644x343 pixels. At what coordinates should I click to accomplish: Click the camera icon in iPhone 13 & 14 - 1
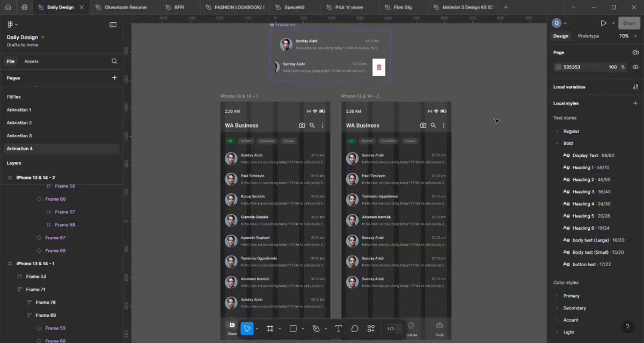(302, 125)
